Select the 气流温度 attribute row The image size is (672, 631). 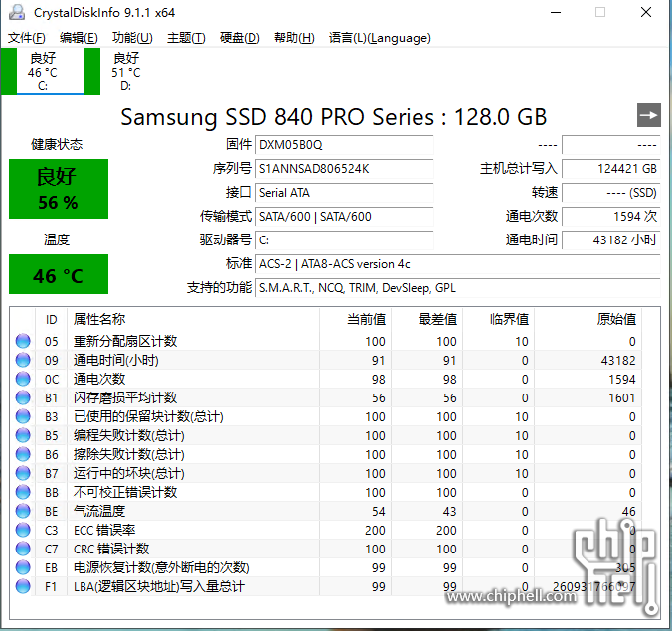click(326, 511)
